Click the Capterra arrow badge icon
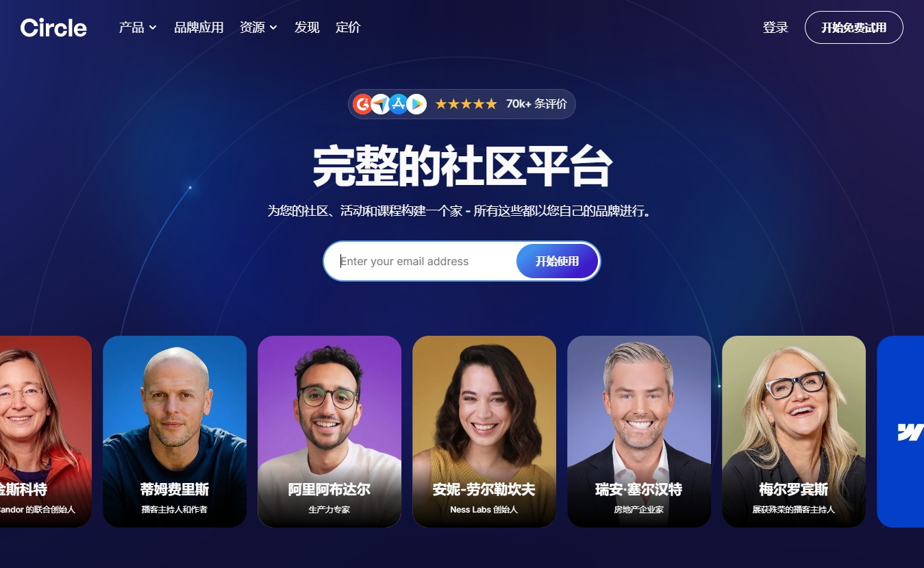924x568 pixels. (381, 104)
